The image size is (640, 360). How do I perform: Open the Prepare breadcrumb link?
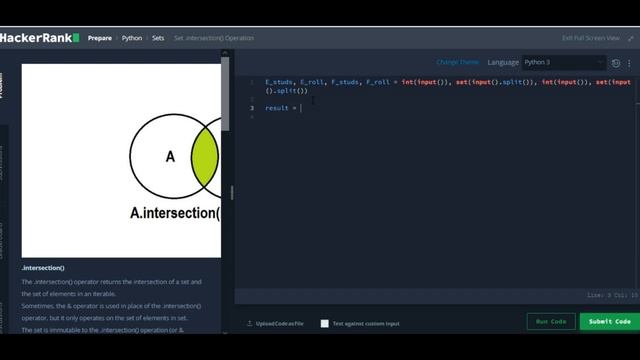[x=100, y=38]
